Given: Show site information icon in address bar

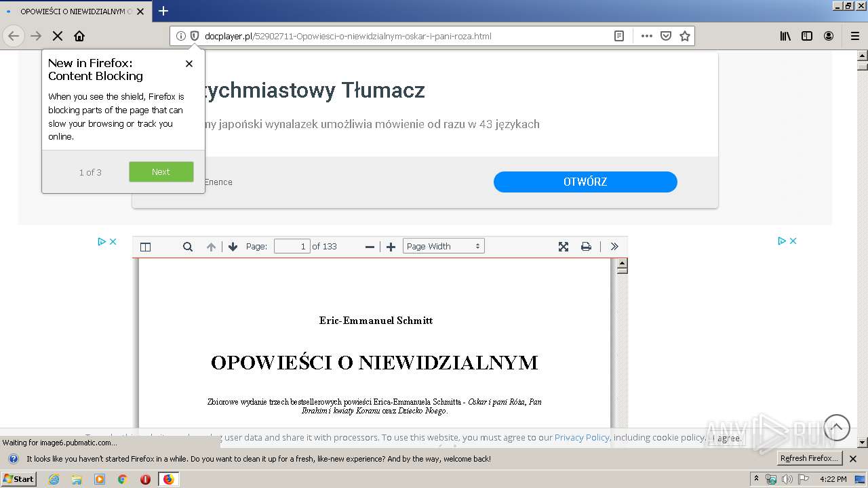Looking at the screenshot, I should 181,36.
